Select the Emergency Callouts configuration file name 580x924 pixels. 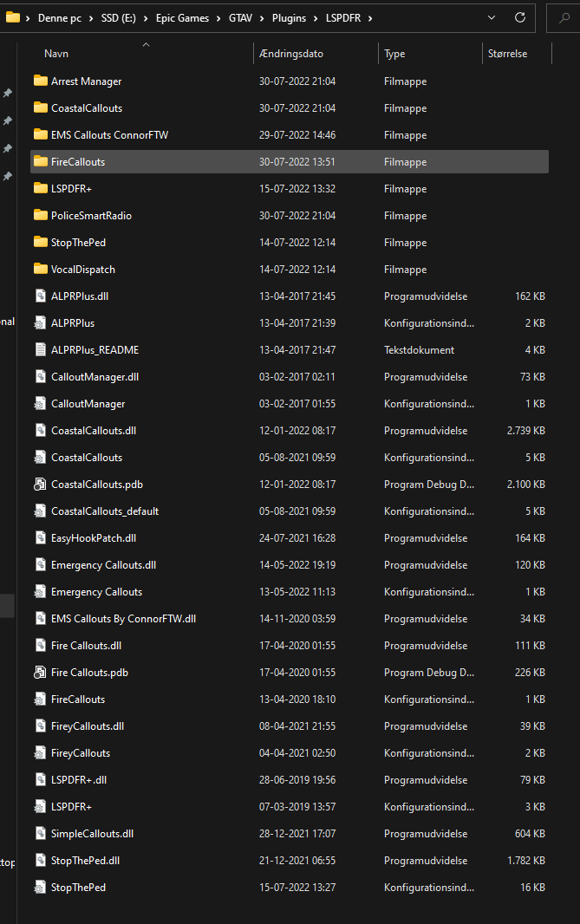point(97,592)
